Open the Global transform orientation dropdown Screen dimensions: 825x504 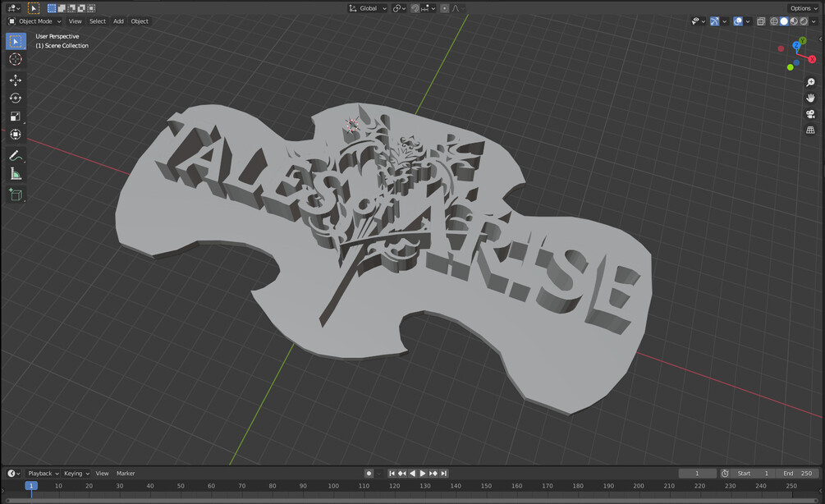[x=368, y=8]
